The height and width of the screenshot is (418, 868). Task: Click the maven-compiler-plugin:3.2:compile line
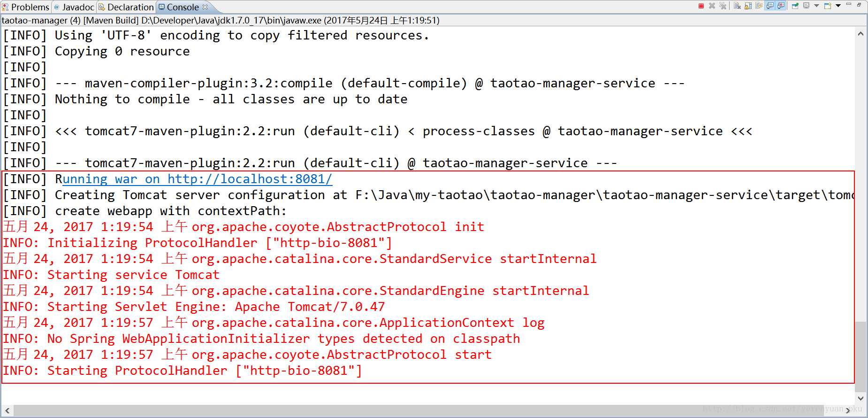point(344,83)
